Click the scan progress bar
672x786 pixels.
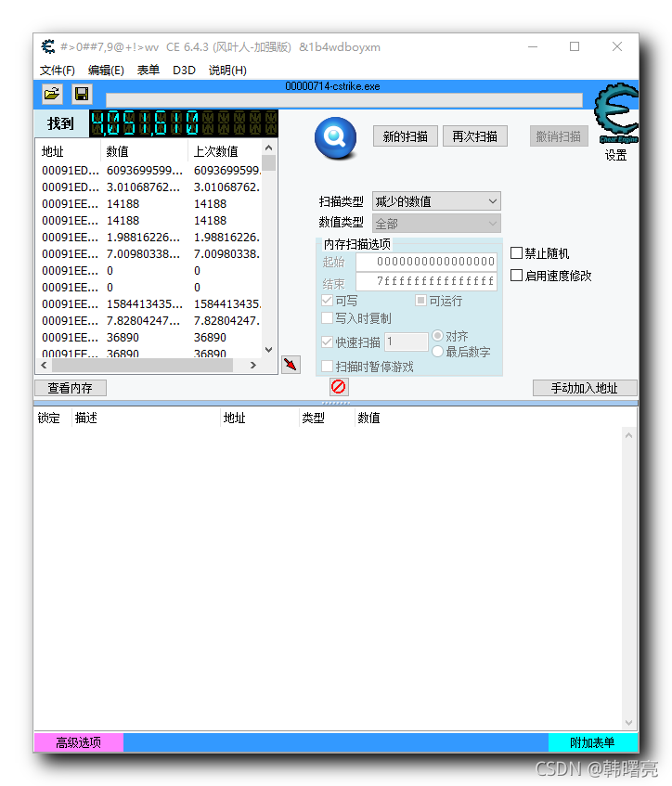point(344,99)
